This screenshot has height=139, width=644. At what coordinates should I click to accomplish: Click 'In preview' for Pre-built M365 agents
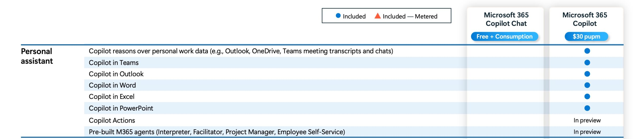coord(587,132)
